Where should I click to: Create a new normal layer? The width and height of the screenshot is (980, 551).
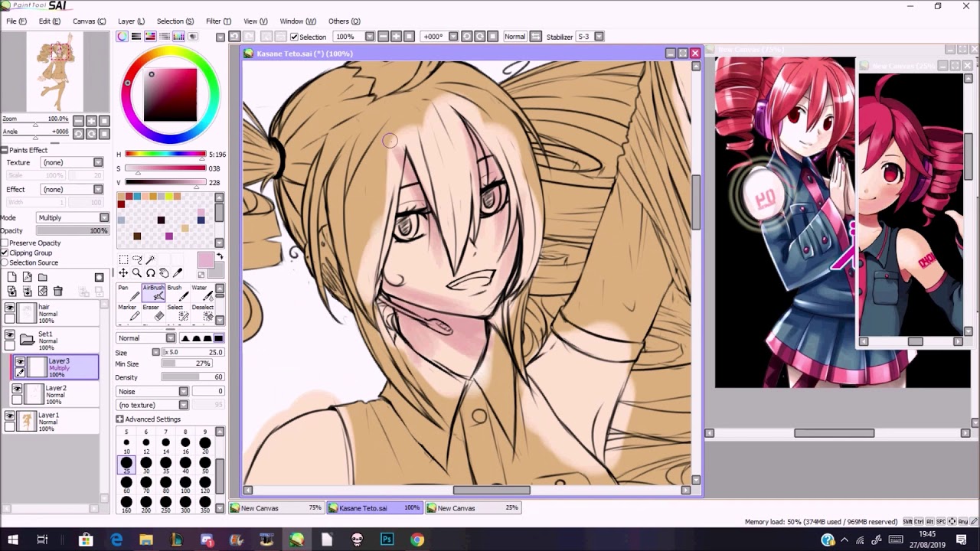(x=12, y=277)
